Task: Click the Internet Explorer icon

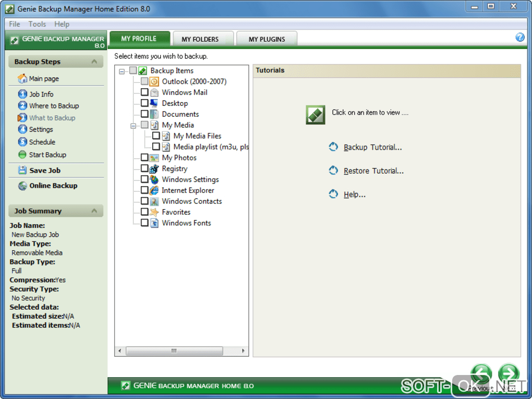Action: coord(154,190)
